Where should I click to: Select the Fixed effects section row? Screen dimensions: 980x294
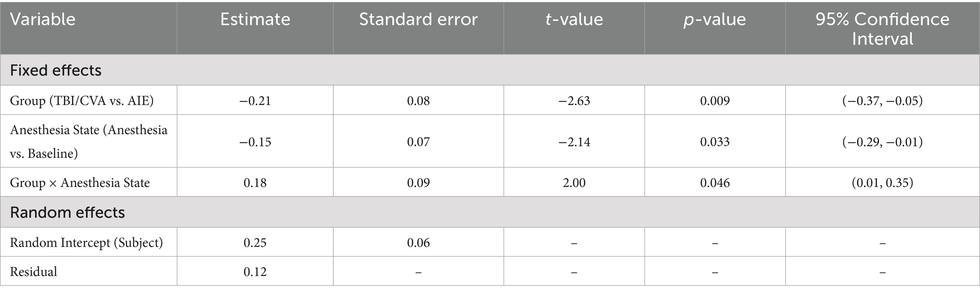pyautogui.click(x=55, y=71)
